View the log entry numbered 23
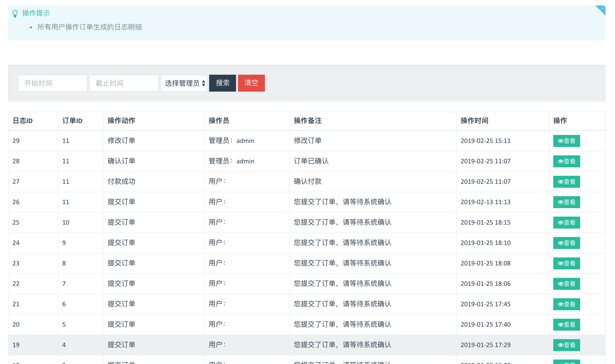 tap(566, 263)
